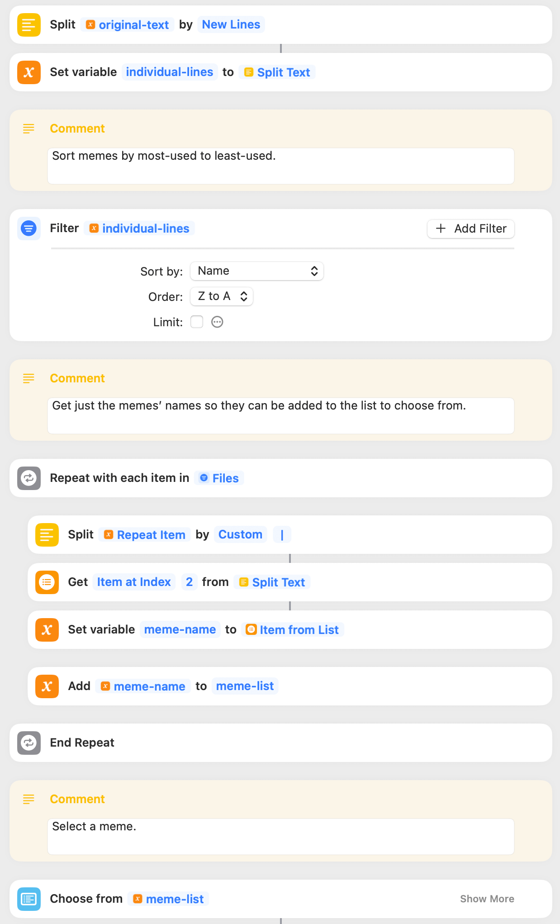Click the orange Set variable individual-lines icon
Viewport: 560px width, 924px height.
click(29, 72)
